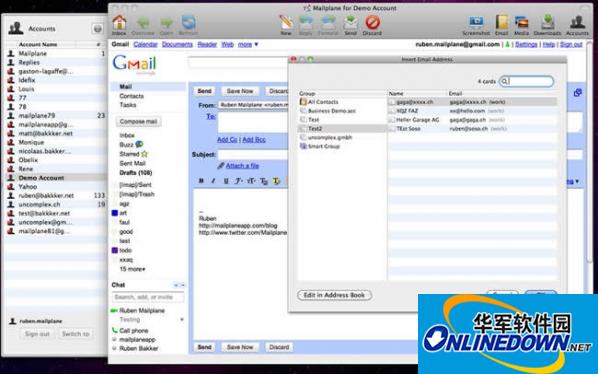Click the Sign out link in Gmail
Viewport: 598px width, 374px height.
(x=571, y=45)
